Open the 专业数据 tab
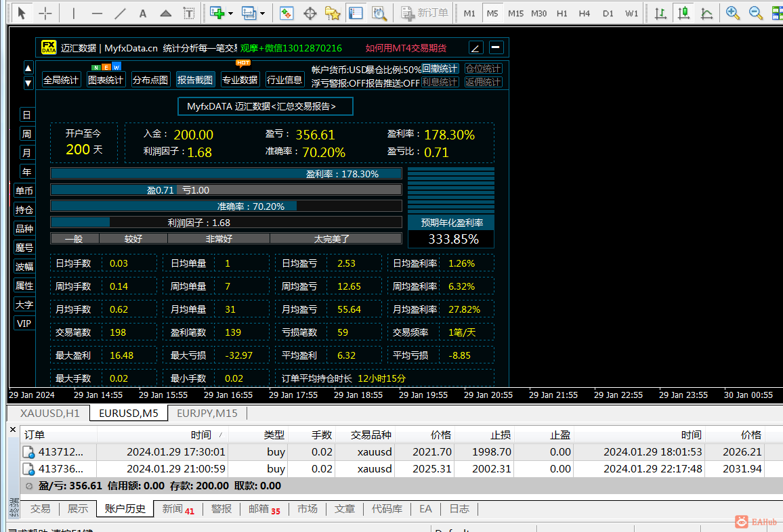The width and height of the screenshot is (783, 532). point(240,80)
